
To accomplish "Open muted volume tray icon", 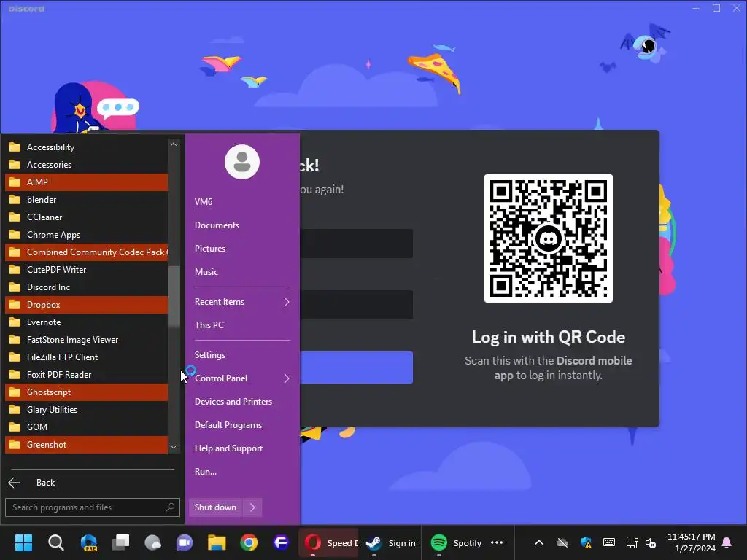I will pyautogui.click(x=651, y=542).
